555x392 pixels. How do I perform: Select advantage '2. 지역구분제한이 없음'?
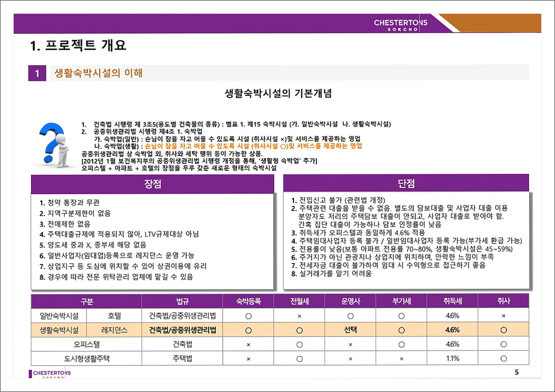[75, 214]
